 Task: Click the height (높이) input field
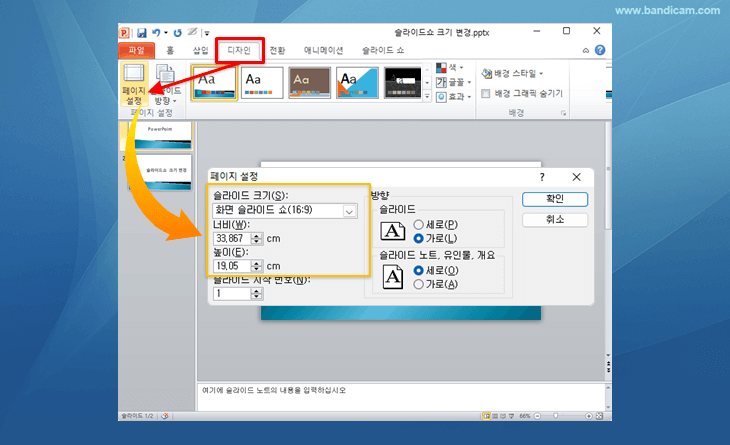point(232,266)
